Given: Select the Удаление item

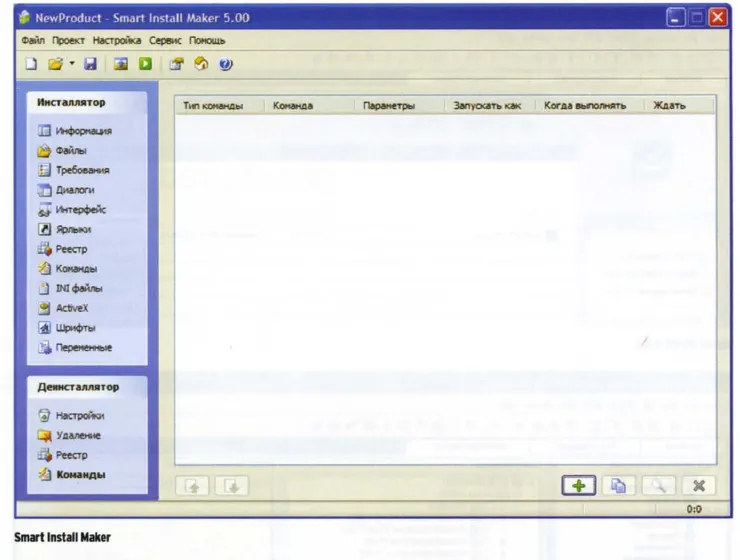Looking at the screenshot, I should point(78,435).
